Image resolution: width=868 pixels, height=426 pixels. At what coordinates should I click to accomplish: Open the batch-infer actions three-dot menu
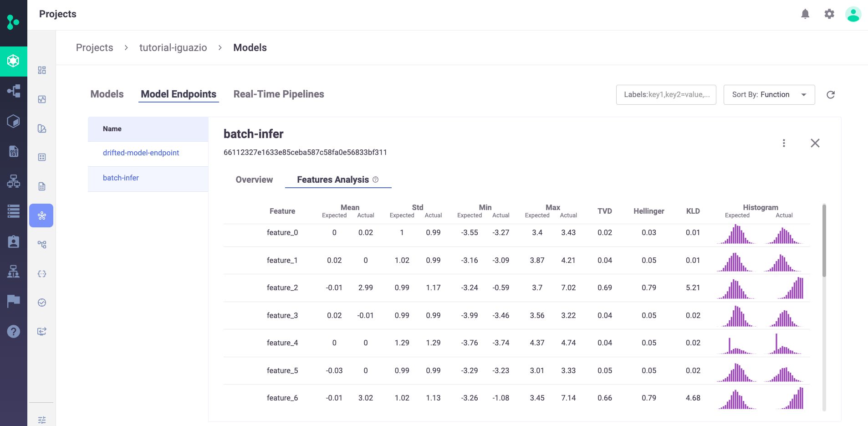point(784,143)
